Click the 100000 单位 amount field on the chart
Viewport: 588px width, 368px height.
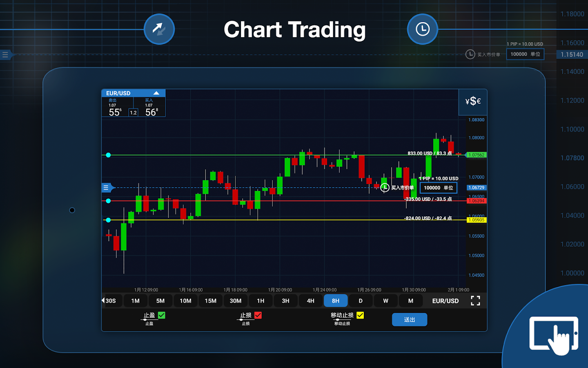point(439,188)
